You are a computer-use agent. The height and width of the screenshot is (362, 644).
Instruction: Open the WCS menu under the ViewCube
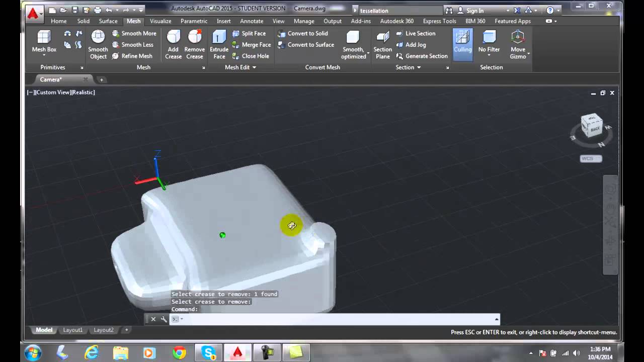pos(591,158)
